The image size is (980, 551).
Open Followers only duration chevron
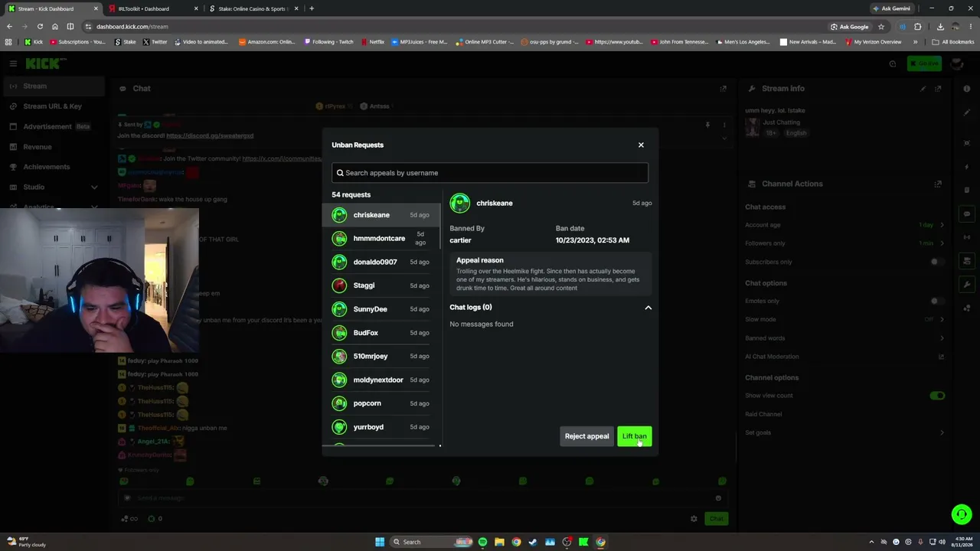[x=942, y=243]
